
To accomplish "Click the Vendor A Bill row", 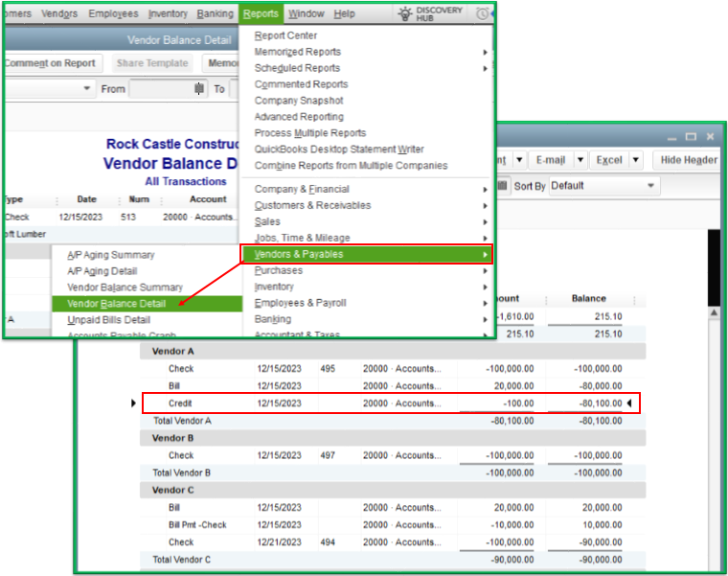I will [x=393, y=386].
